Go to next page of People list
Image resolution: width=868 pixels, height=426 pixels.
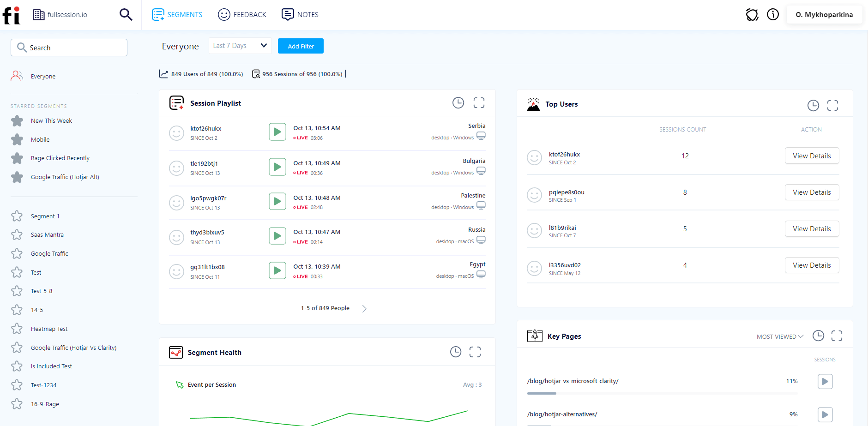(x=364, y=308)
